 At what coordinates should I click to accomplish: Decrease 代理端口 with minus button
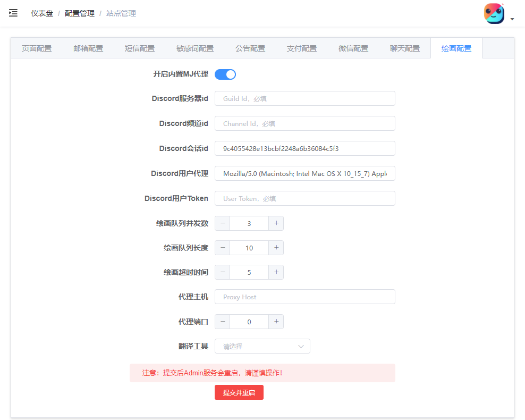coord(223,322)
